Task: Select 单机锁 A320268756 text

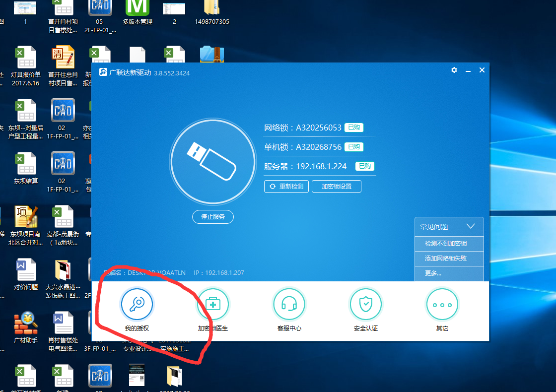Action: point(302,147)
